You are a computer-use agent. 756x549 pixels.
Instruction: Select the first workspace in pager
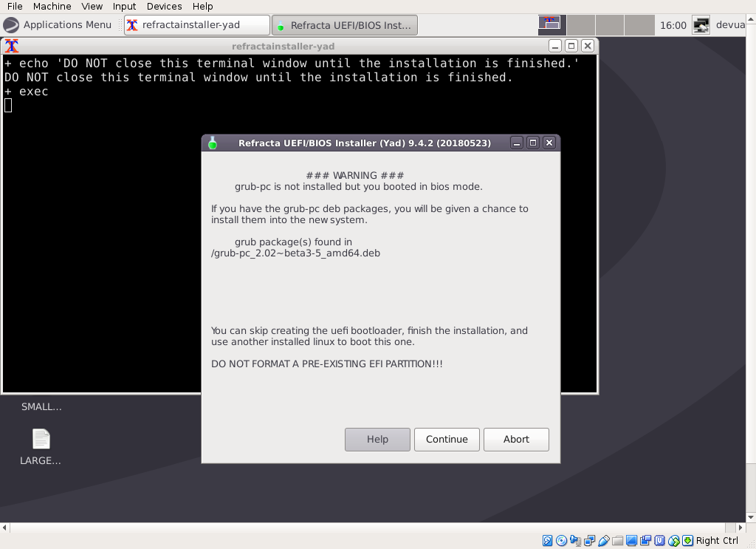551,25
